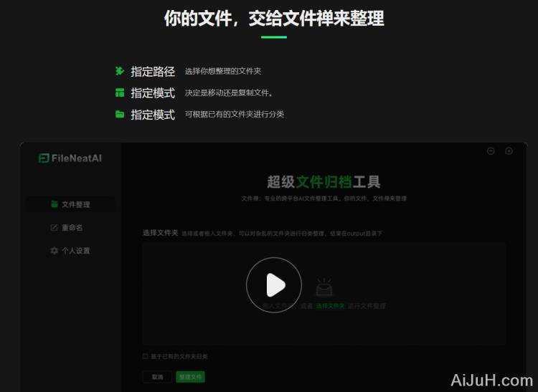
Task: Open 个人设置 in the sidebar
Action: click(x=71, y=251)
